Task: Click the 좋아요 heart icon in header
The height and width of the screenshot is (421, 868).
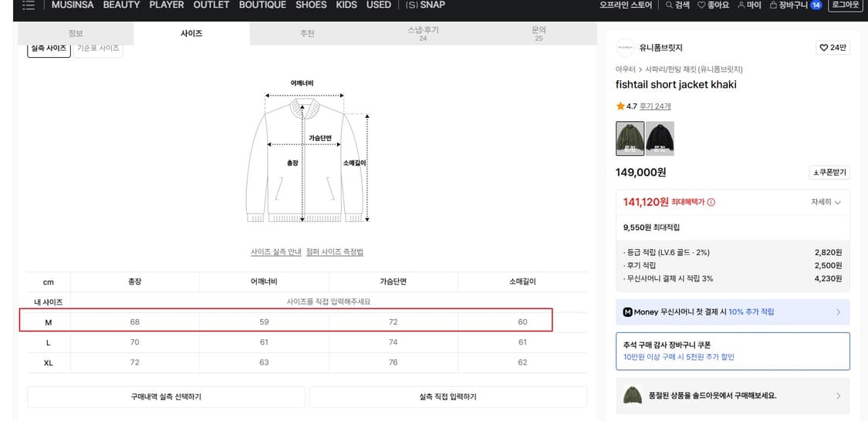Action: (701, 5)
